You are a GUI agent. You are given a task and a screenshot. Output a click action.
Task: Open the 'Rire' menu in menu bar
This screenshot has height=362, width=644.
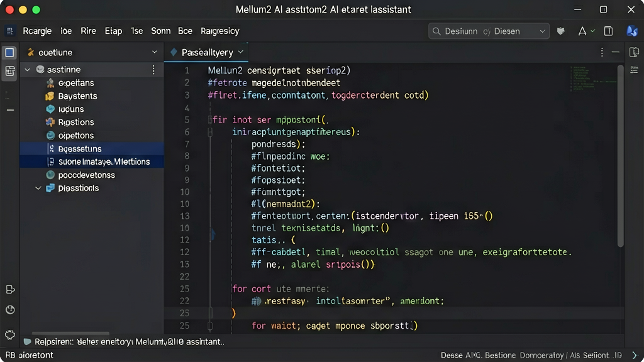pyautogui.click(x=88, y=31)
